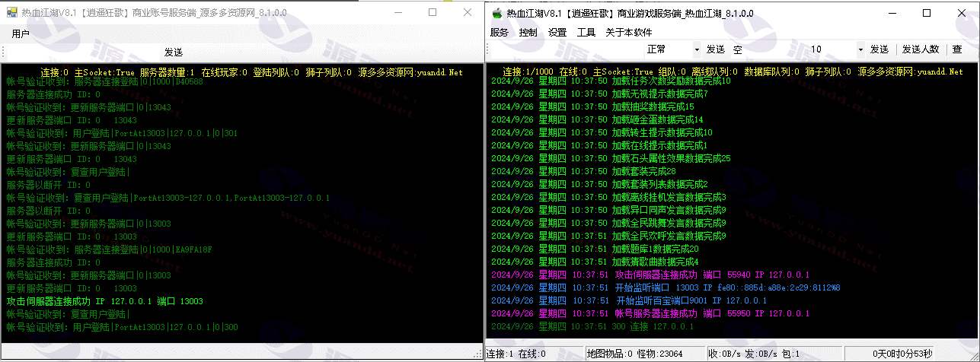
Task: Open the 用户 menu in account server window
Action: click(21, 34)
